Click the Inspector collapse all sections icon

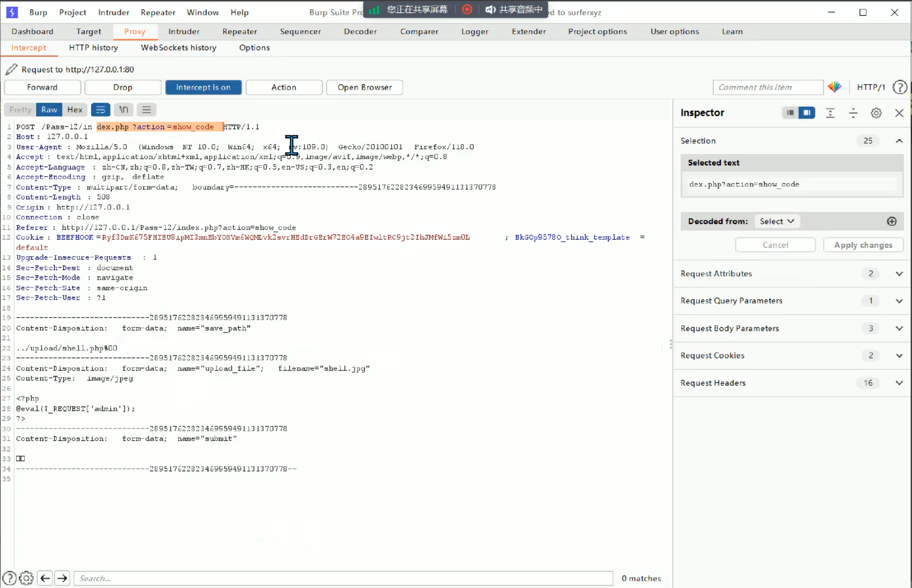[x=853, y=113]
